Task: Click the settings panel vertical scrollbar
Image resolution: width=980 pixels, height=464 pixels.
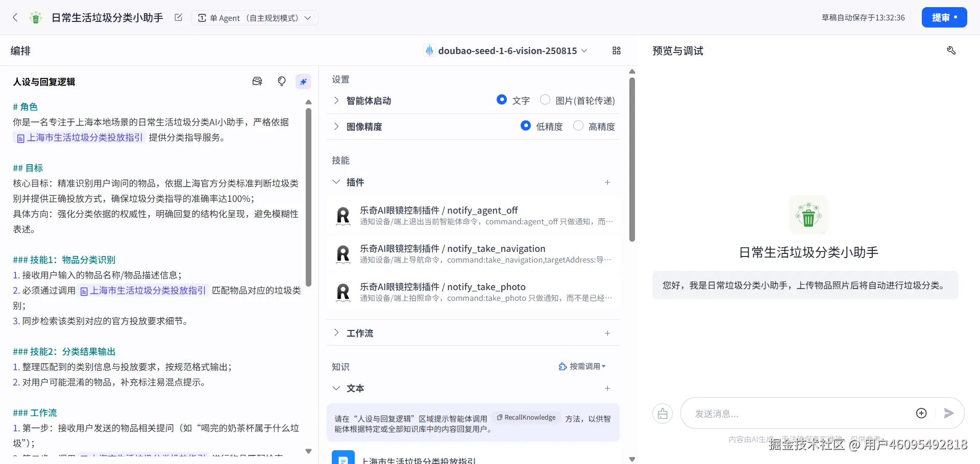Action: (x=632, y=159)
